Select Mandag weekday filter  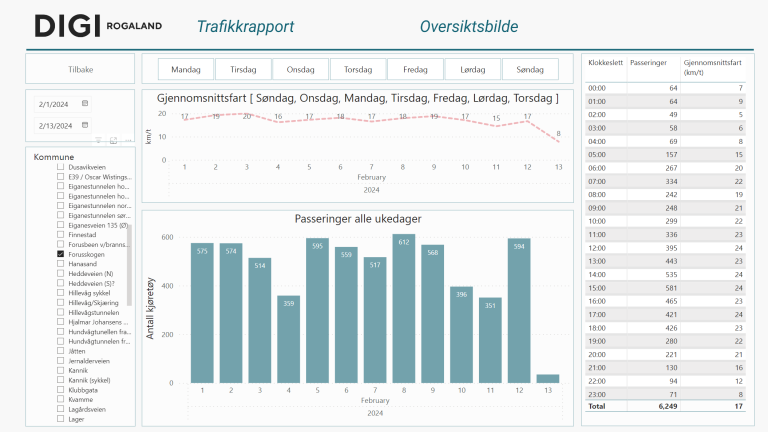click(x=186, y=69)
